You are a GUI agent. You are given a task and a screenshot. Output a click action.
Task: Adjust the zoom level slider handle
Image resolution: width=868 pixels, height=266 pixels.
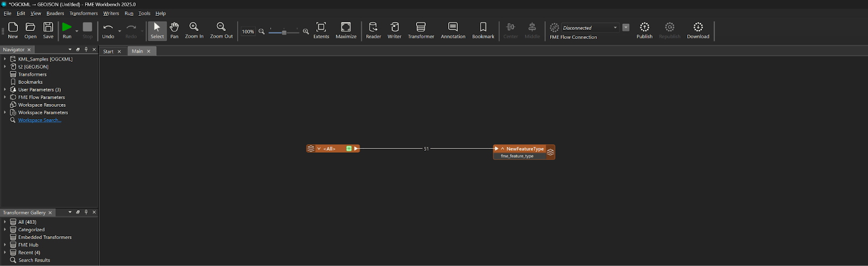pos(284,33)
